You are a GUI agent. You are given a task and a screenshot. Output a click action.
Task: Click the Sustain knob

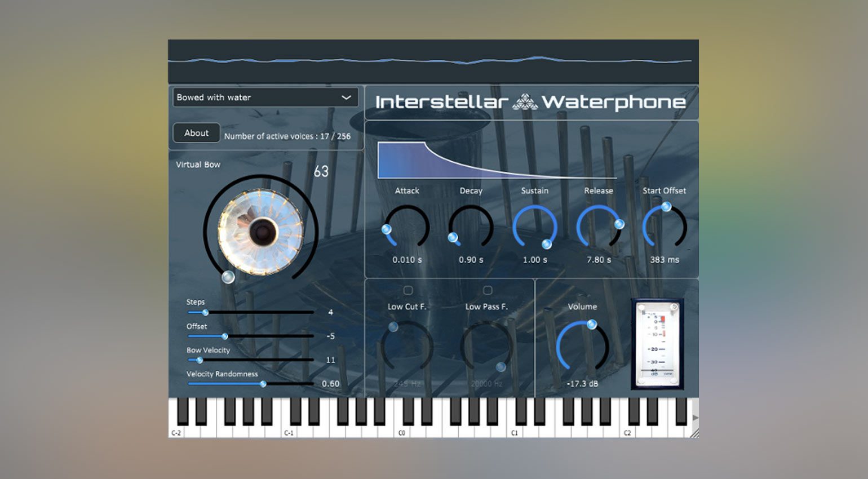(535, 227)
